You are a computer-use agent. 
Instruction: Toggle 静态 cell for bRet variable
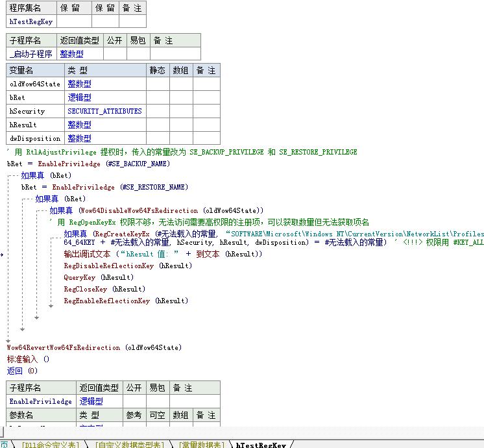click(x=158, y=97)
